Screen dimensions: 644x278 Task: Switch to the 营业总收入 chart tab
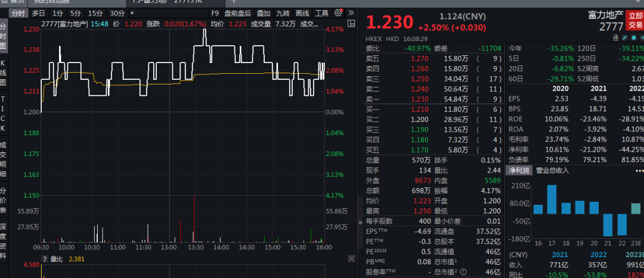552,170
